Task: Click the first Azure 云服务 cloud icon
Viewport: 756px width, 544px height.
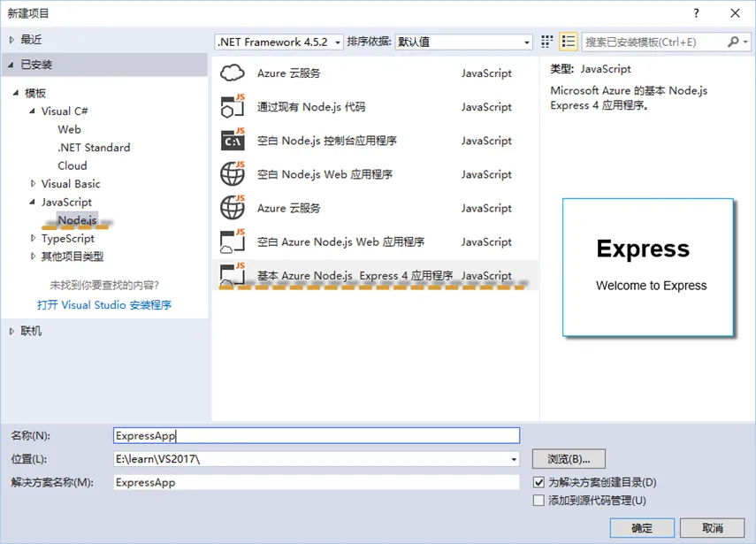Action: [x=233, y=73]
